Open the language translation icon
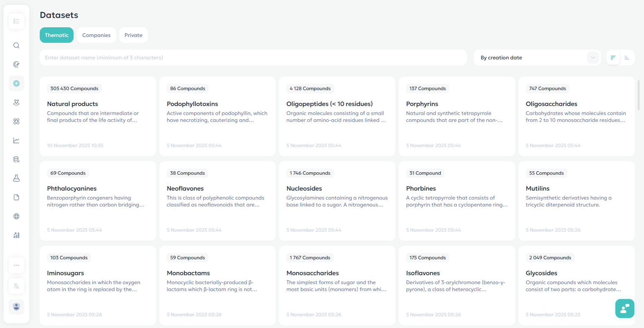 tap(16, 286)
